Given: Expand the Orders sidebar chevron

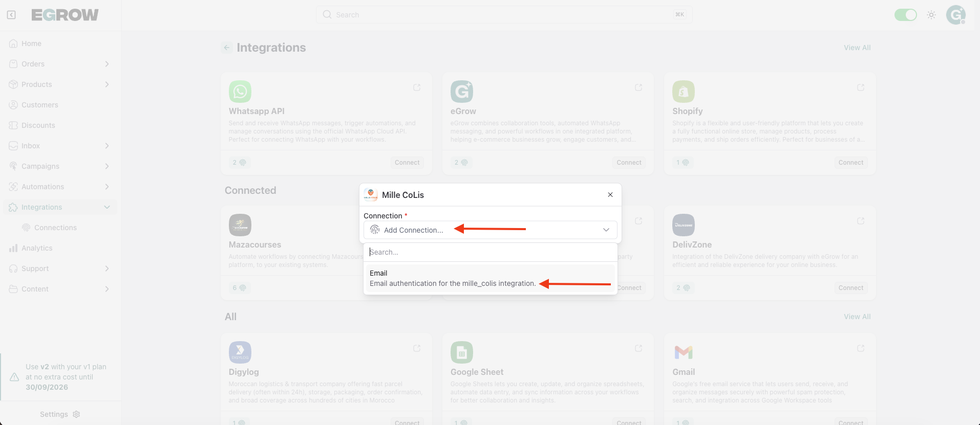Looking at the screenshot, I should click(107, 64).
